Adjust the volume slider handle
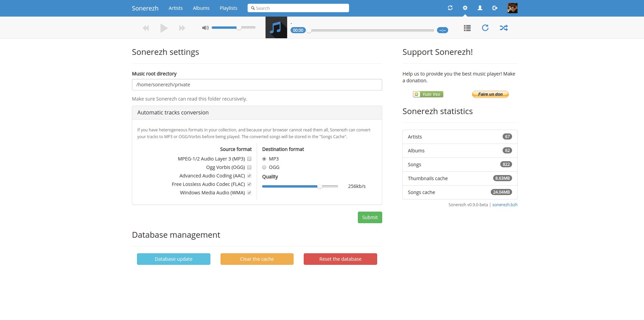644x320 pixels. [x=239, y=27]
